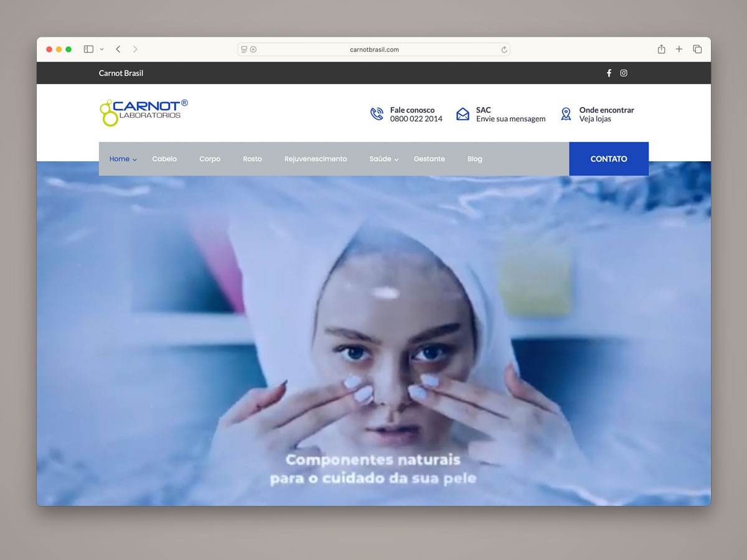The height and width of the screenshot is (560, 747).
Task: Click the phone icon beside Fale conosco
Action: tap(377, 114)
